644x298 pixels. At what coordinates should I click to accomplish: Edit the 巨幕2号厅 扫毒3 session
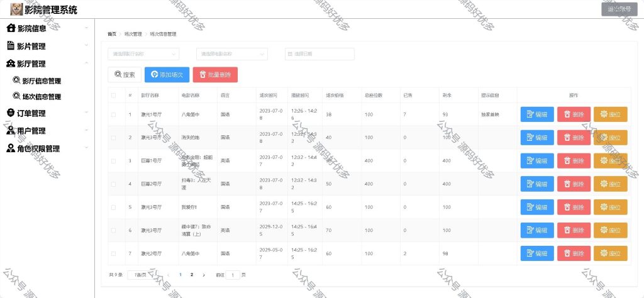pos(537,184)
